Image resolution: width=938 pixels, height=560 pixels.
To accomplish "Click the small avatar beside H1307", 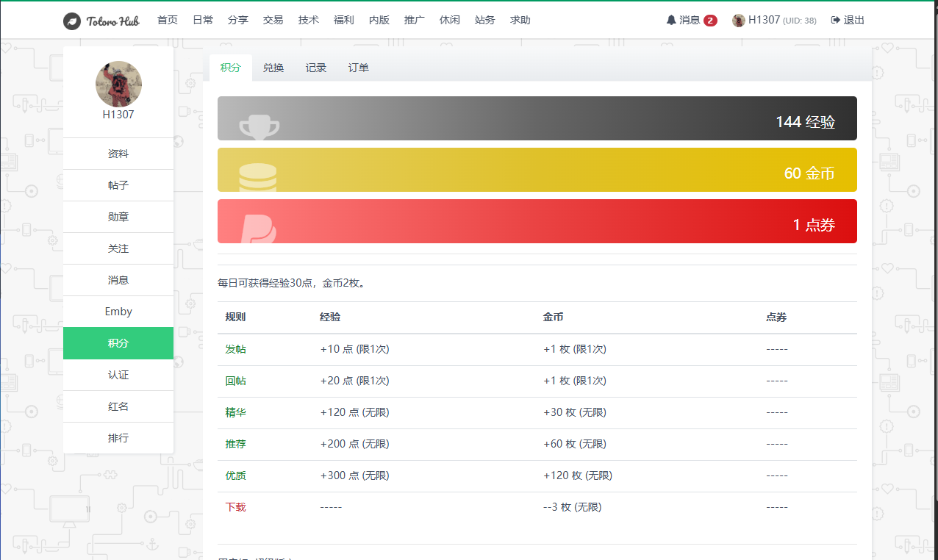I will [x=739, y=21].
